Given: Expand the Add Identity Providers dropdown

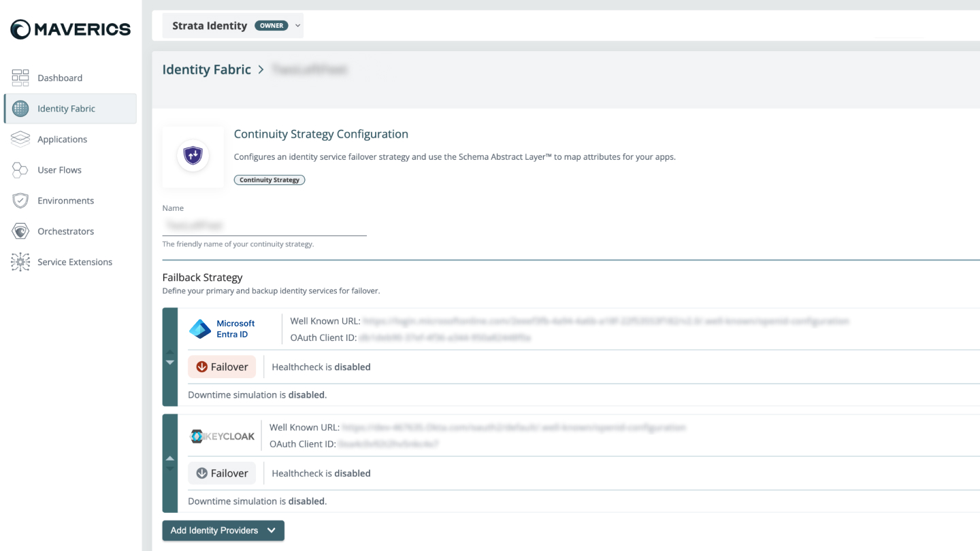Looking at the screenshot, I should click(x=223, y=531).
